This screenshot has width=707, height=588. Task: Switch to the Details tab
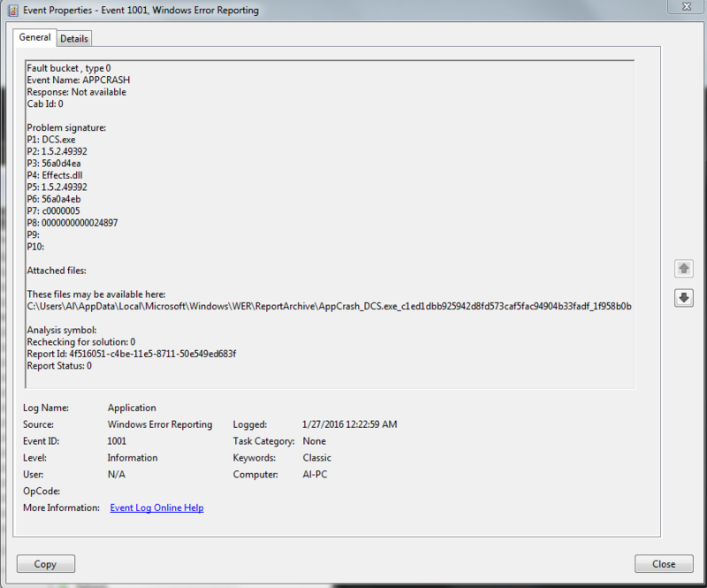pyautogui.click(x=74, y=38)
